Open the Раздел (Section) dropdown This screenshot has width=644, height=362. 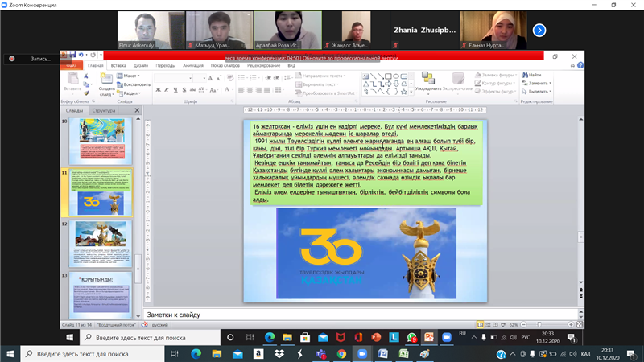tap(130, 93)
